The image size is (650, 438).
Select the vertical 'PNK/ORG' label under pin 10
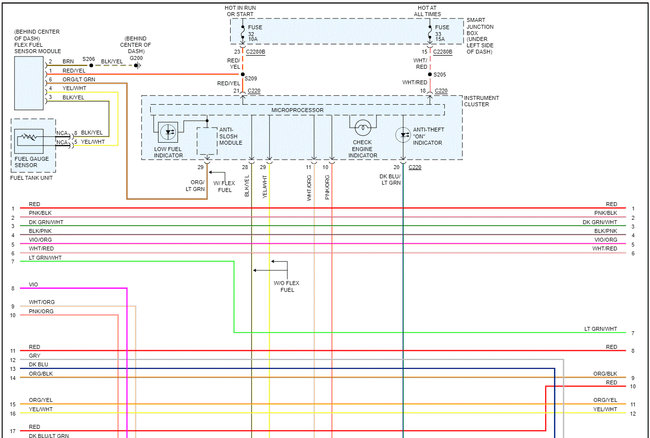327,187
